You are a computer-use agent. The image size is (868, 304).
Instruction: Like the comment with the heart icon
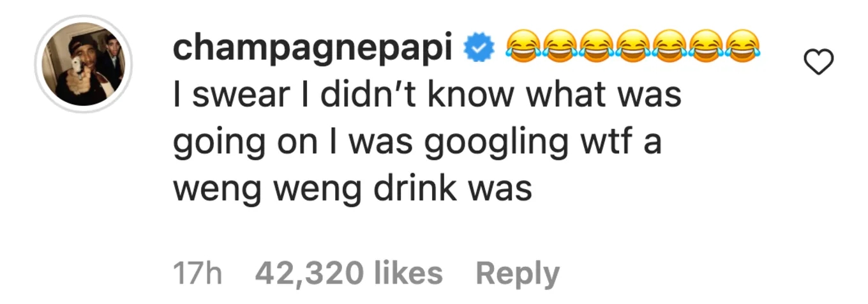point(818,63)
